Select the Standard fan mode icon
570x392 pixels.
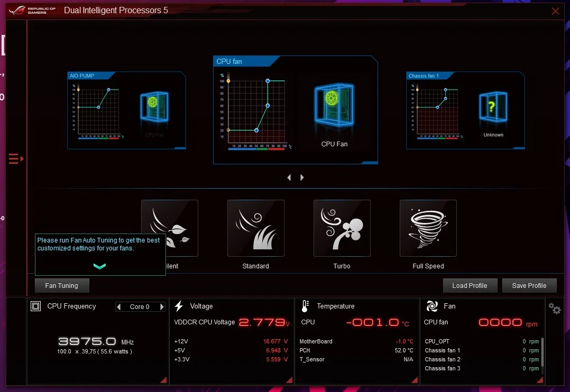[255, 228]
